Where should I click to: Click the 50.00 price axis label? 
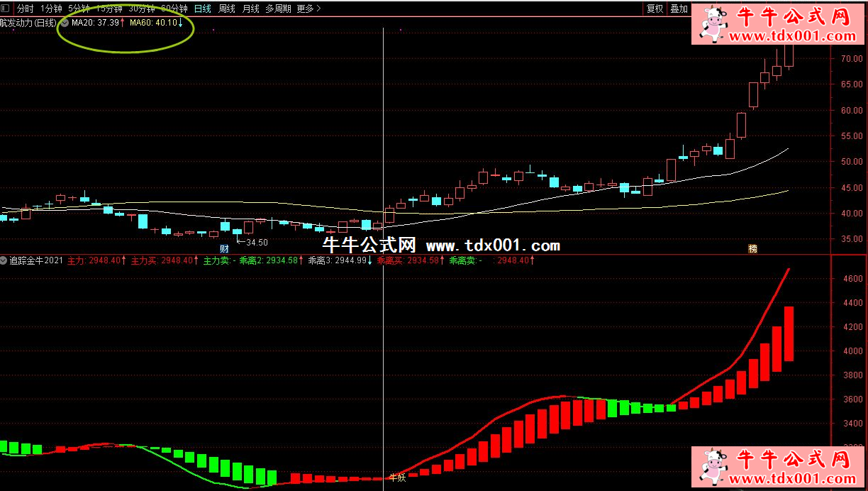(x=851, y=162)
